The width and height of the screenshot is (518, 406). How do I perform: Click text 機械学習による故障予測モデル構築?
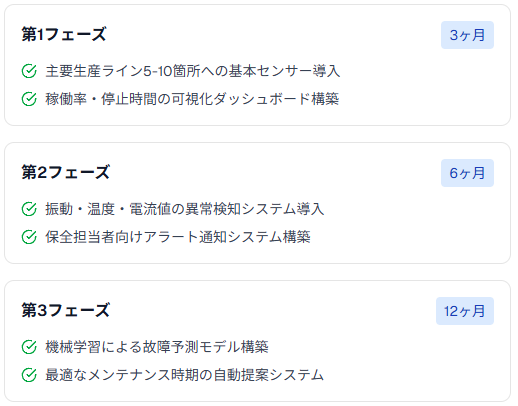pyautogui.click(x=157, y=347)
